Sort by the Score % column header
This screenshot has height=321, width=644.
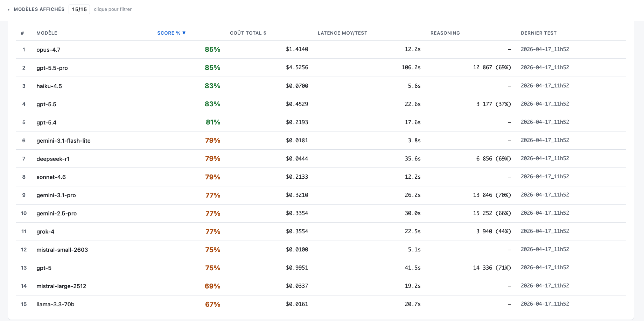tap(171, 33)
